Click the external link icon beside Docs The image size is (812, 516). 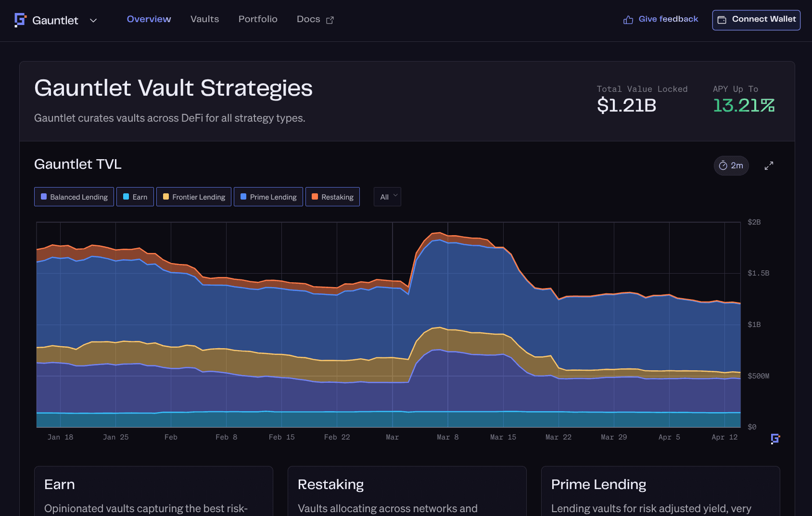(330, 20)
